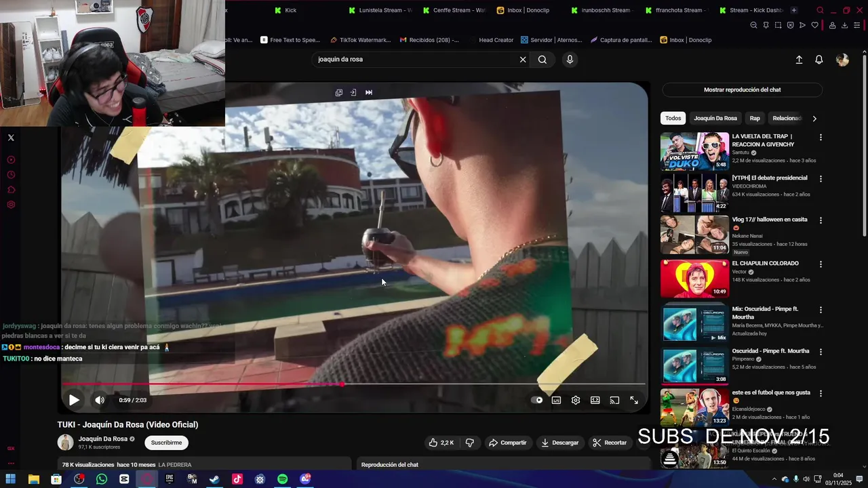Open options menu for Mix: Oscuridad Pimpe

click(x=821, y=310)
